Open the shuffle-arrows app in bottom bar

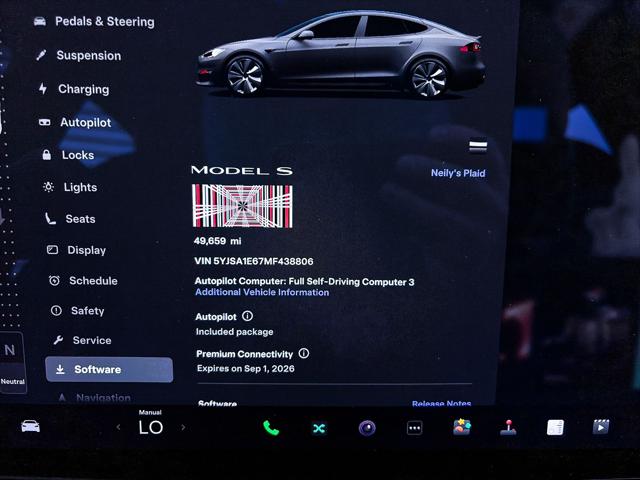point(319,428)
